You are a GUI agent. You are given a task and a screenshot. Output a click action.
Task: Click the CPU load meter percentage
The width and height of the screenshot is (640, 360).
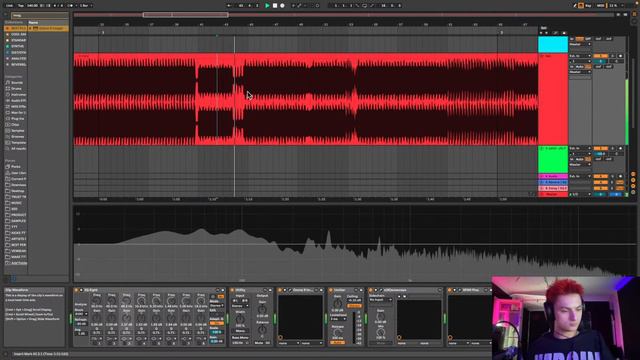pos(613,6)
